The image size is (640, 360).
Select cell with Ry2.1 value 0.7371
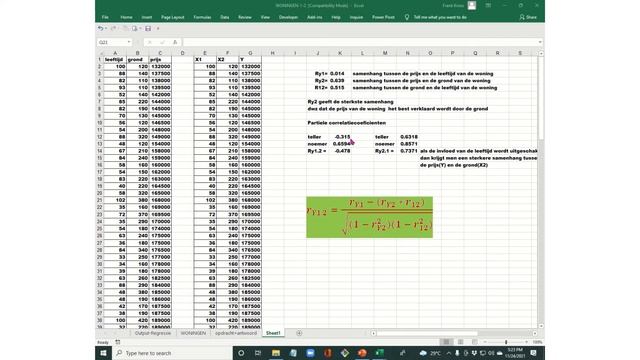click(x=409, y=151)
